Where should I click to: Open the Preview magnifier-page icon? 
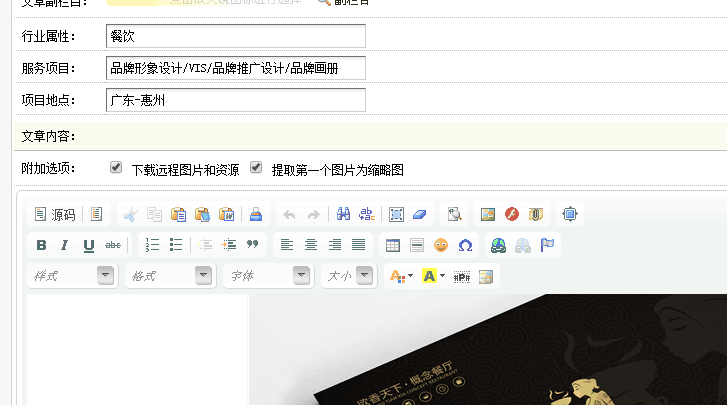454,215
